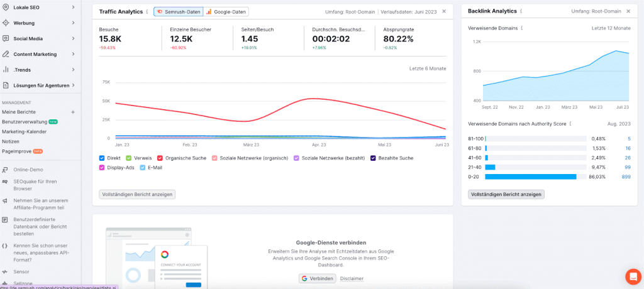
Task: Click the info icon beside Backlink Analytics
Action: [521, 11]
